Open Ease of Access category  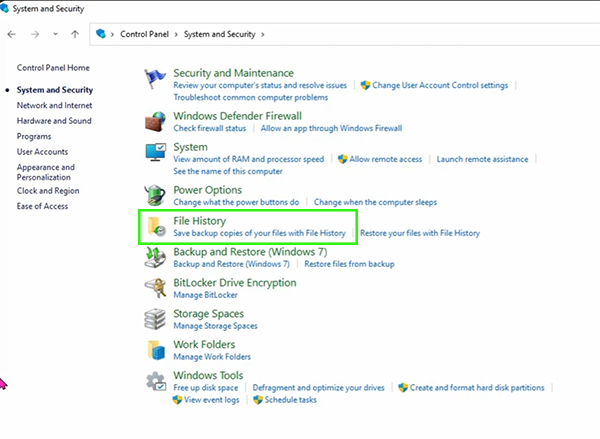(42, 206)
